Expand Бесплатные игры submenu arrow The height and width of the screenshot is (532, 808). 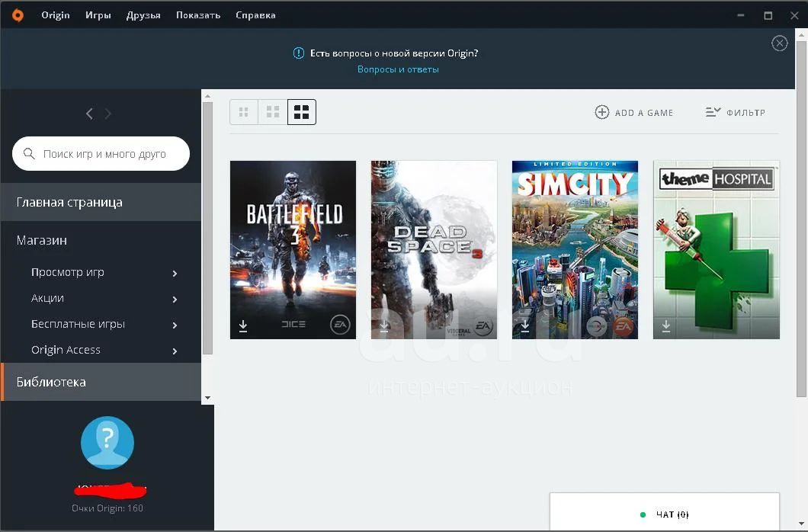175,325
